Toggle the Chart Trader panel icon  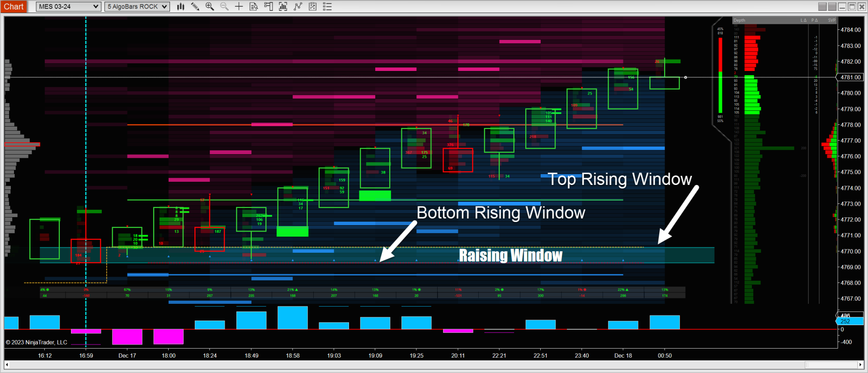[269, 6]
